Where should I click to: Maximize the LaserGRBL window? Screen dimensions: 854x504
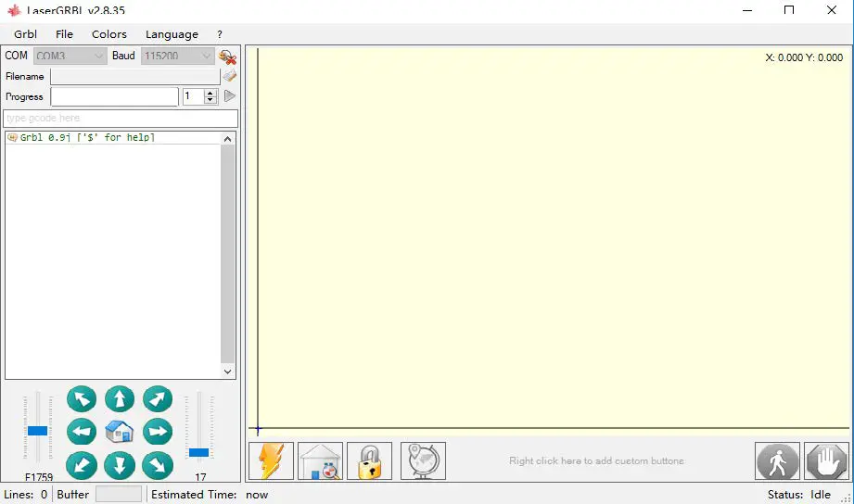pyautogui.click(x=789, y=10)
